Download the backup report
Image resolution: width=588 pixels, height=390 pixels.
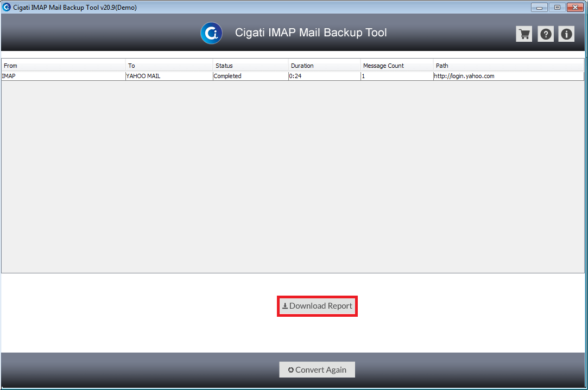[317, 306]
